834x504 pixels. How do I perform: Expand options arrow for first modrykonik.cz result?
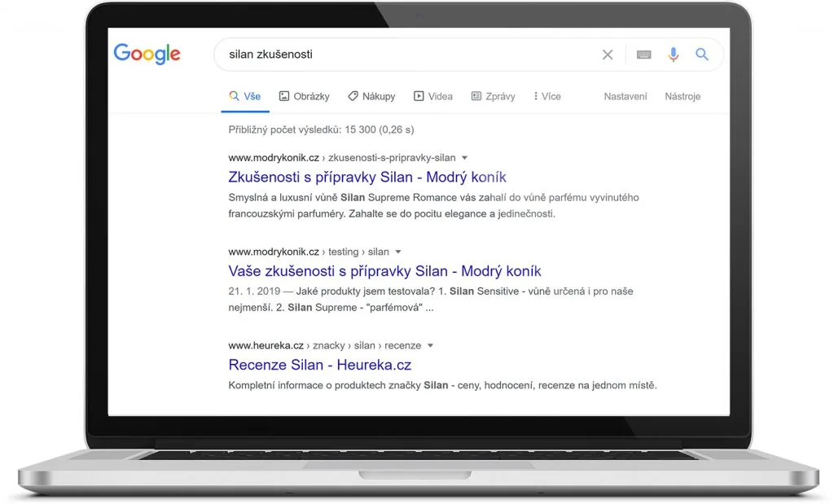point(465,157)
